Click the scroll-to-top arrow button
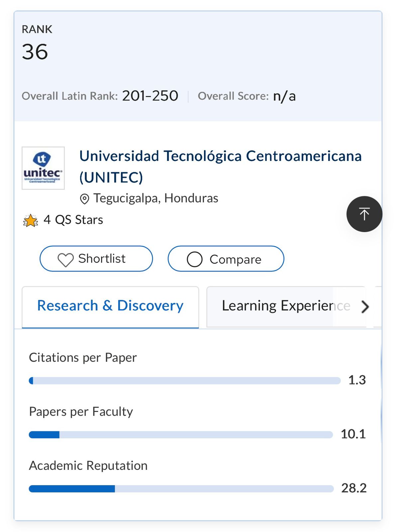Viewport: 396px width, 532px height. (x=364, y=214)
